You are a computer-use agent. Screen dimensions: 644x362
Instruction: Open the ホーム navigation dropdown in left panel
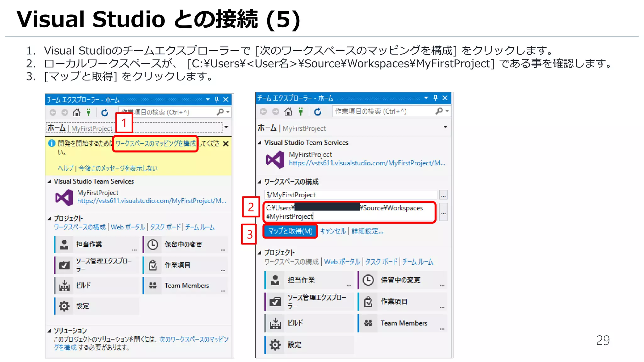pos(226,127)
